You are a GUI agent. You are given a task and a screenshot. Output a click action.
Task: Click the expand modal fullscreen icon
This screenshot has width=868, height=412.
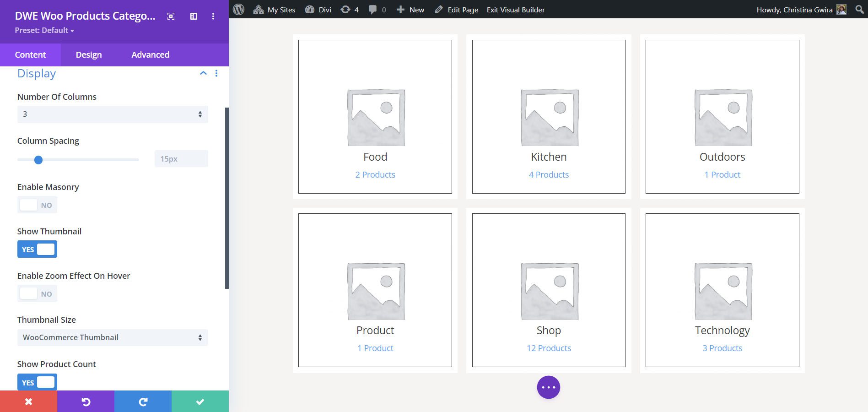point(171,16)
